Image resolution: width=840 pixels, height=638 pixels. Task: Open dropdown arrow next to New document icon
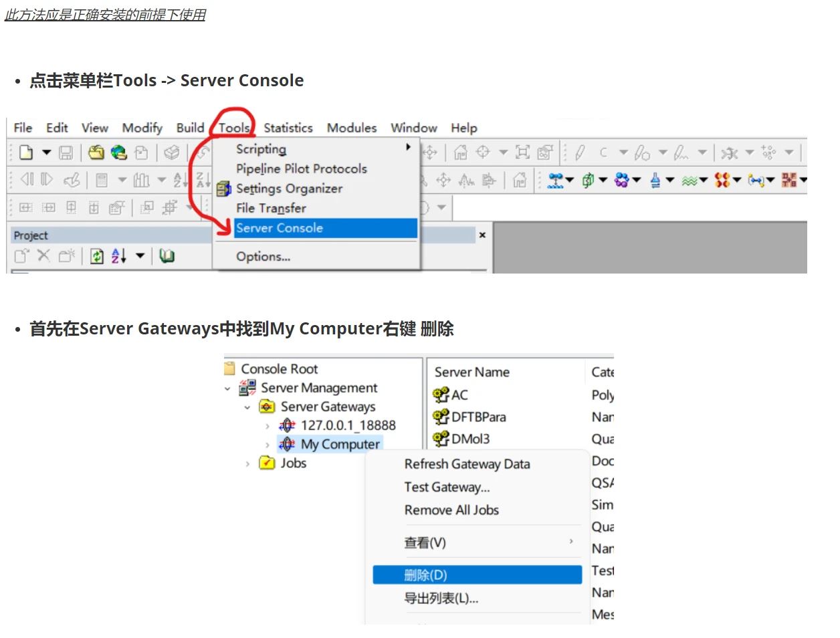(46, 152)
